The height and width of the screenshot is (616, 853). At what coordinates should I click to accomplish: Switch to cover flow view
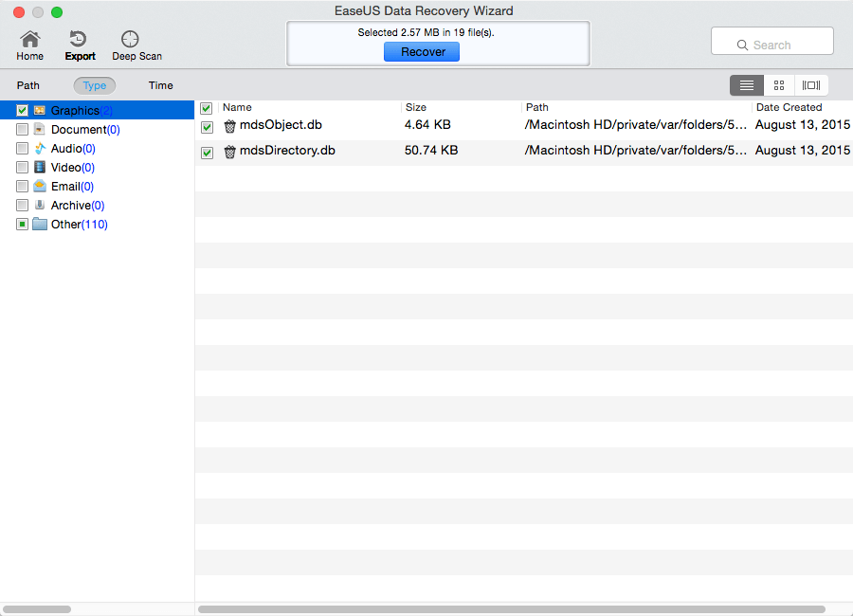click(811, 85)
